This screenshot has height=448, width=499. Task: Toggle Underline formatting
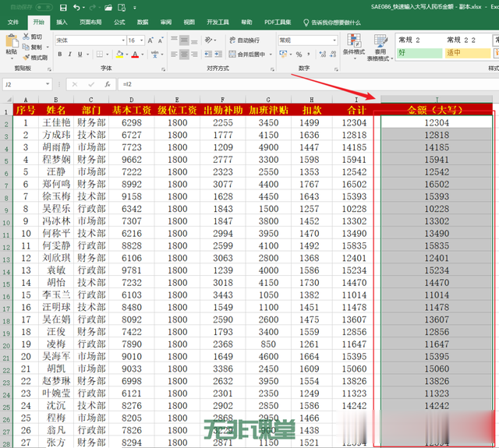coord(80,55)
